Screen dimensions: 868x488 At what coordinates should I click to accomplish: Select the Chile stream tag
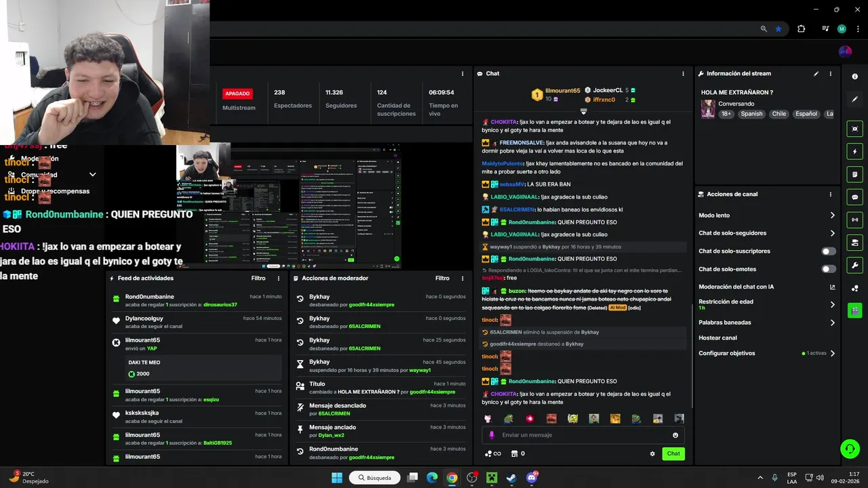coord(779,114)
